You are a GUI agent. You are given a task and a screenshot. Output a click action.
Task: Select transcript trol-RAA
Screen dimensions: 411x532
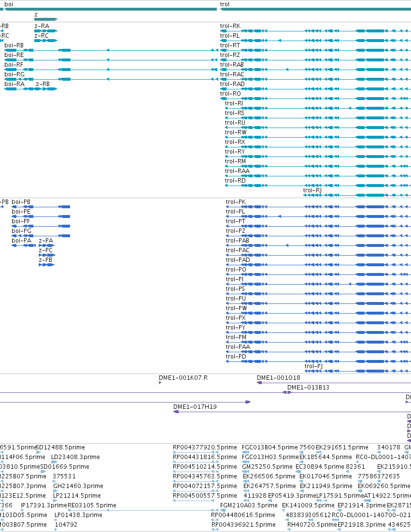pos(318,176)
